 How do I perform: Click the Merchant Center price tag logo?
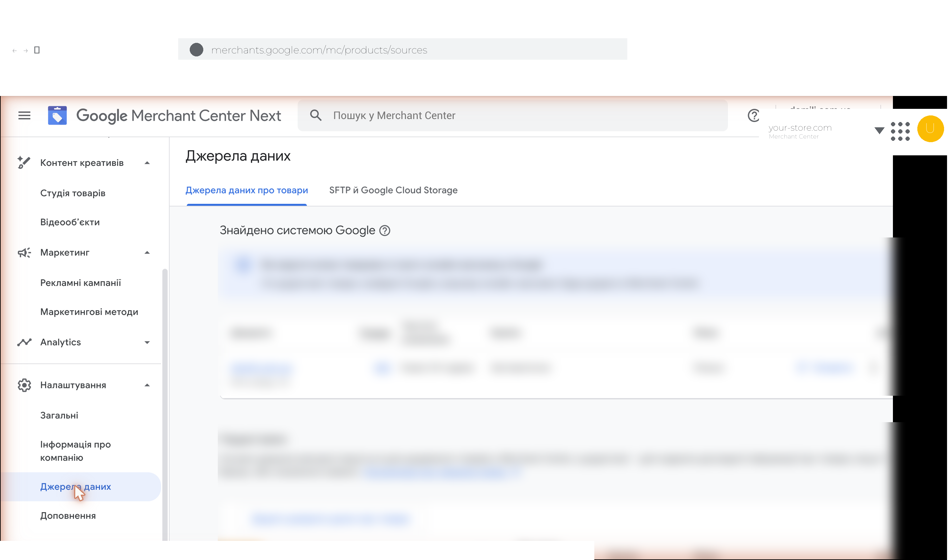pyautogui.click(x=57, y=115)
